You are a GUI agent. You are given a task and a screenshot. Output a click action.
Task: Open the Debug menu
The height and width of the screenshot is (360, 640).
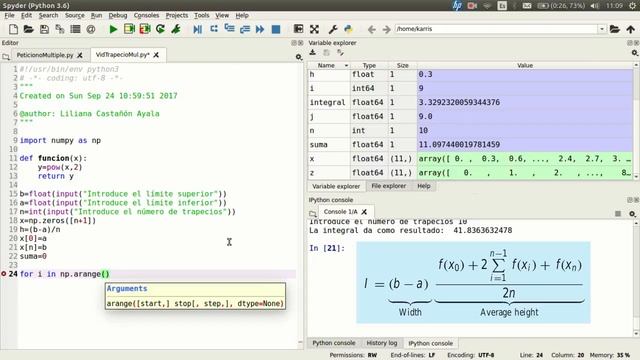(118, 15)
